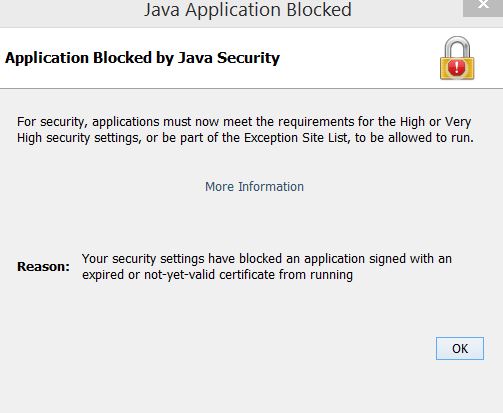Image resolution: width=503 pixels, height=413 pixels.
Task: Click the padlock's gray shackle
Action: tap(457, 47)
